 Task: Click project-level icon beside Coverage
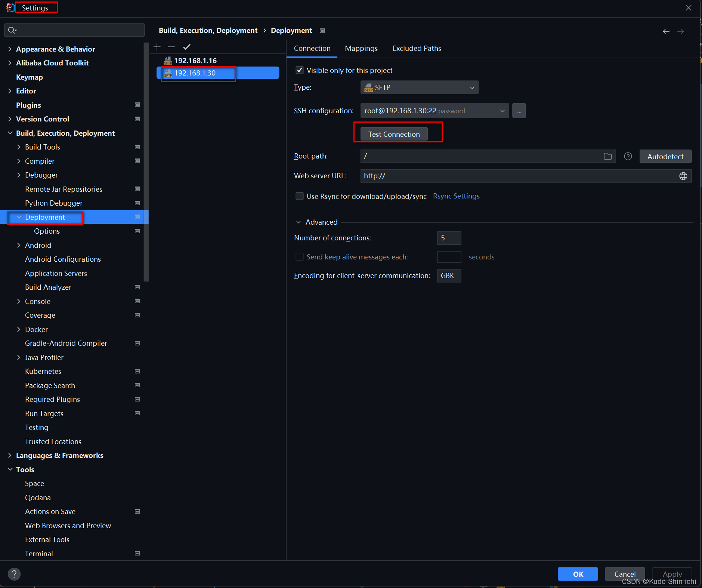point(137,315)
